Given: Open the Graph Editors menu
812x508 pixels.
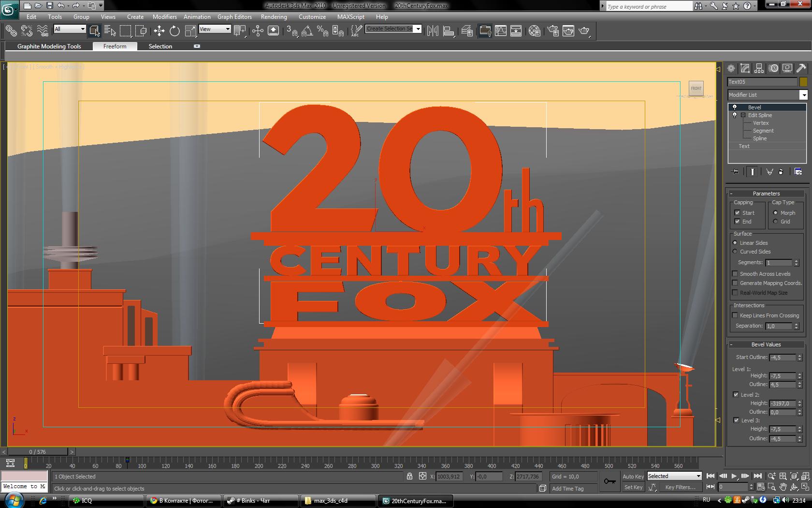Looking at the screenshot, I should (x=234, y=17).
